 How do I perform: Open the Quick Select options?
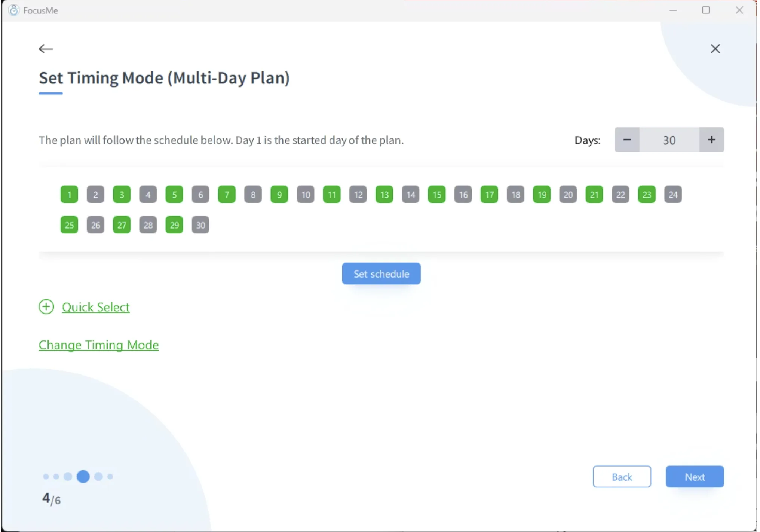[95, 307]
